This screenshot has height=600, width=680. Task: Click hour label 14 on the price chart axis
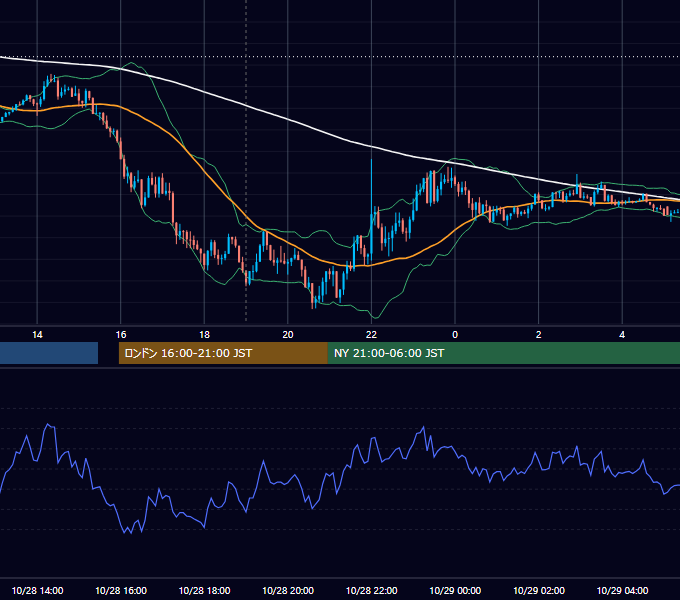(37, 335)
